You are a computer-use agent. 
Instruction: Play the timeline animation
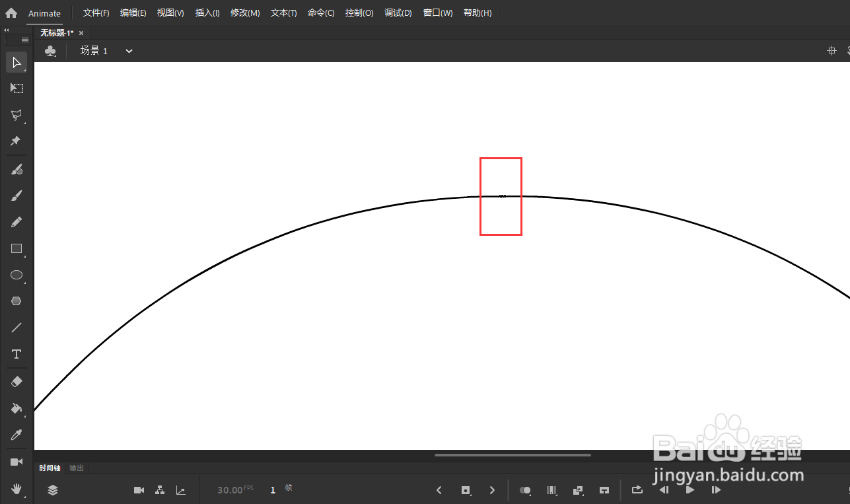[690, 490]
